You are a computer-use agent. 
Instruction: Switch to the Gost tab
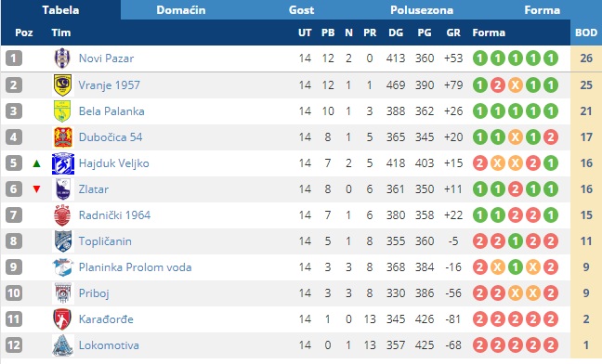click(301, 9)
